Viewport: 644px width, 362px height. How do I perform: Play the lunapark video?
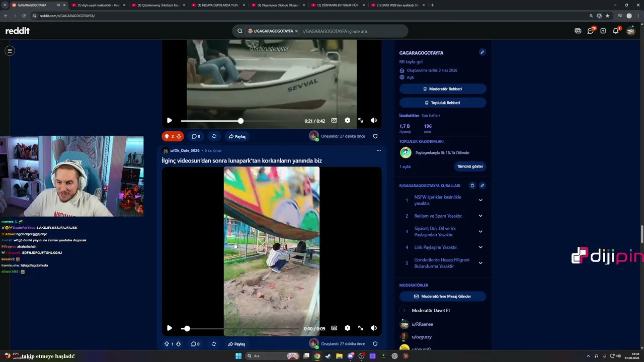pyautogui.click(x=169, y=328)
